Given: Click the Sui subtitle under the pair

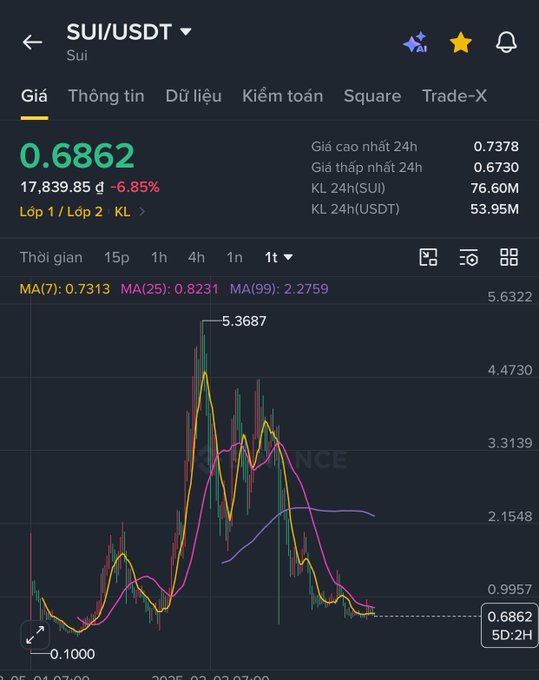Looking at the screenshot, I should pos(77,55).
